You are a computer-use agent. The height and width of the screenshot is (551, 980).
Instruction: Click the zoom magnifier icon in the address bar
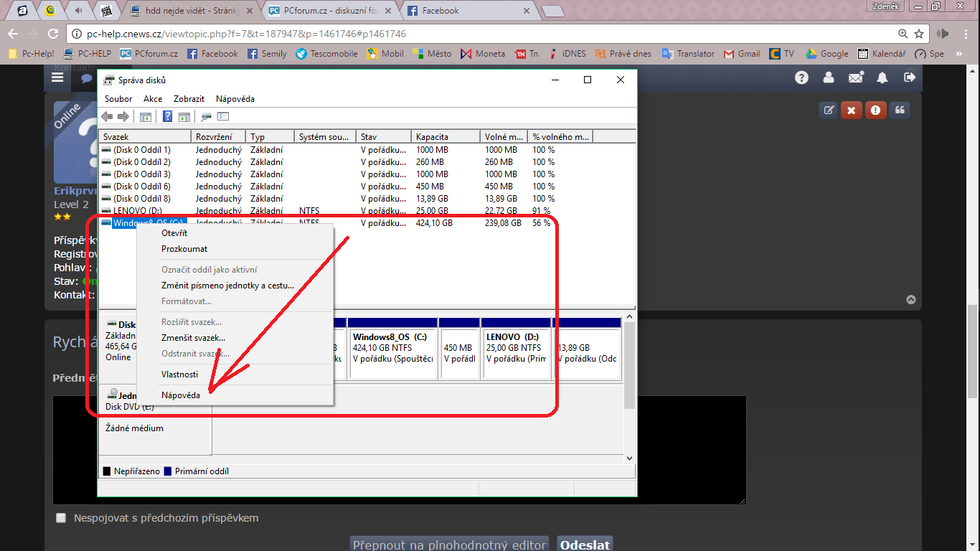903,34
